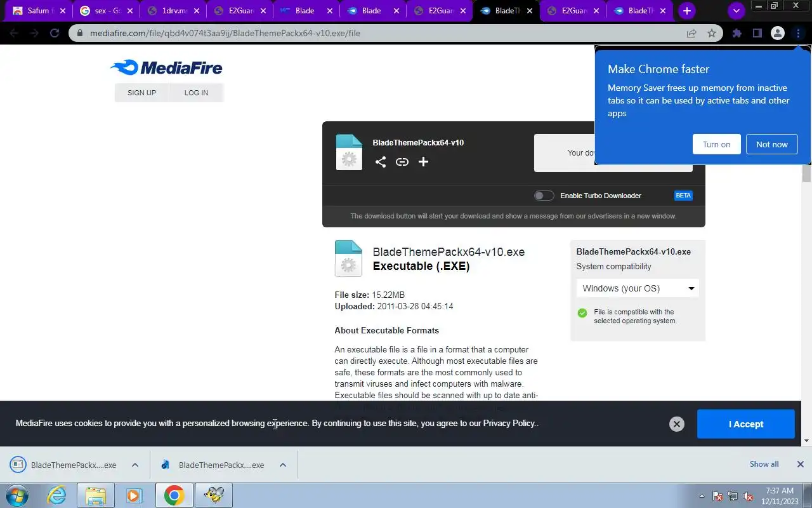Click the 'System compatibility' label

tap(613, 267)
